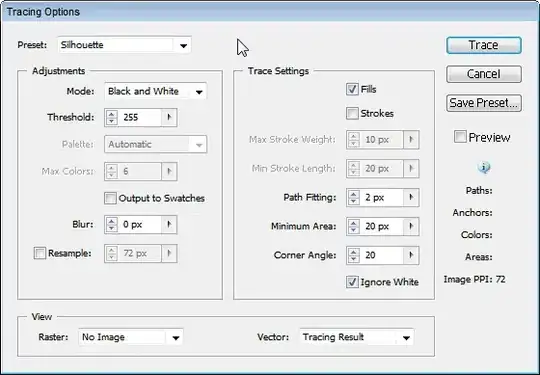The width and height of the screenshot is (540, 375).
Task: Click the Blur stepper arrows
Action: point(112,225)
